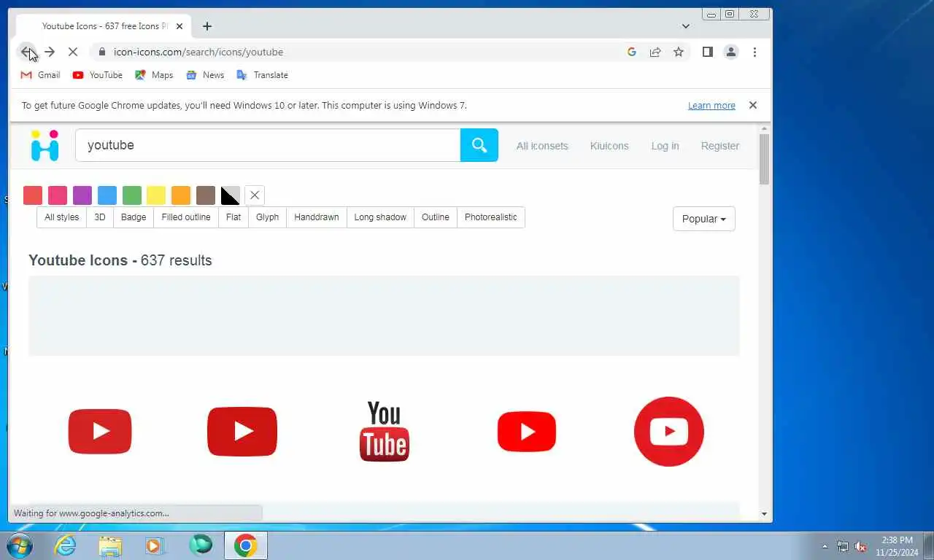This screenshot has width=934, height=560.
Task: Select Badge style filter
Action: pos(134,217)
